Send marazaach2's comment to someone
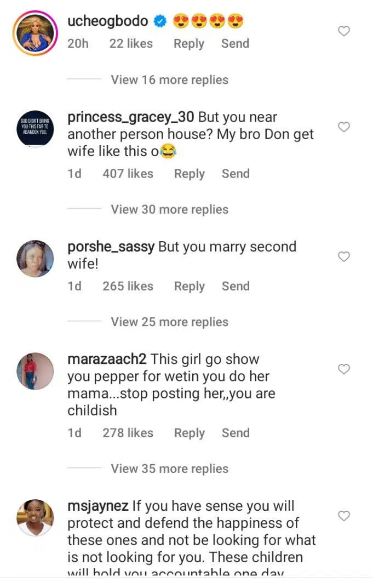Screen dimensions: 373x588 coord(236,433)
